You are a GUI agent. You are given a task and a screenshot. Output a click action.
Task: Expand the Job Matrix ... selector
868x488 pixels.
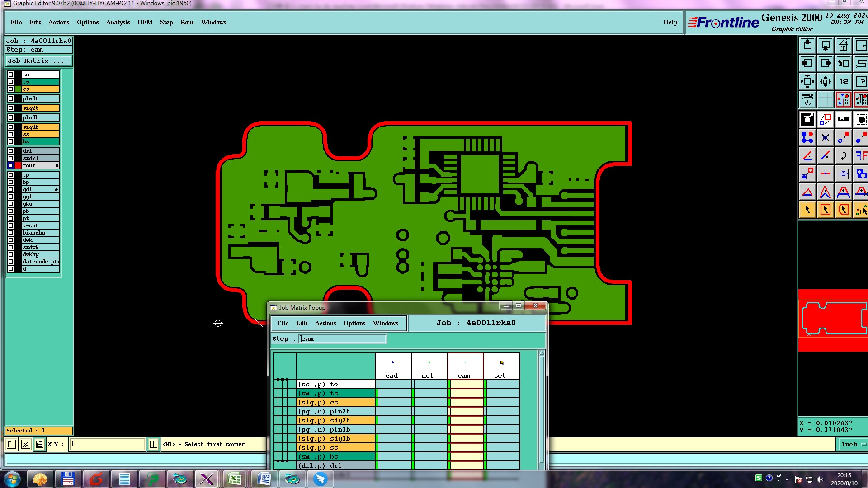pos(38,61)
